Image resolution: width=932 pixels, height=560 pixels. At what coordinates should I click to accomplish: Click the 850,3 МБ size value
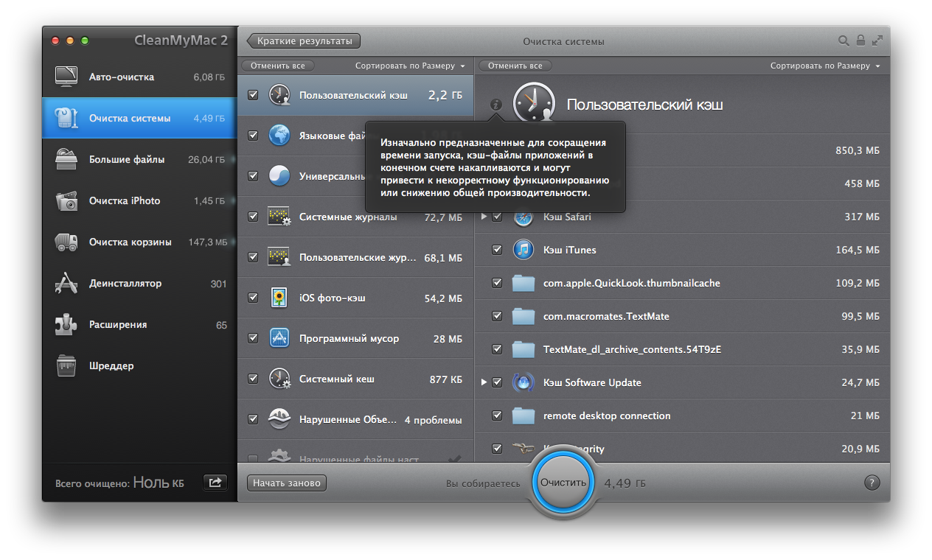click(x=858, y=150)
